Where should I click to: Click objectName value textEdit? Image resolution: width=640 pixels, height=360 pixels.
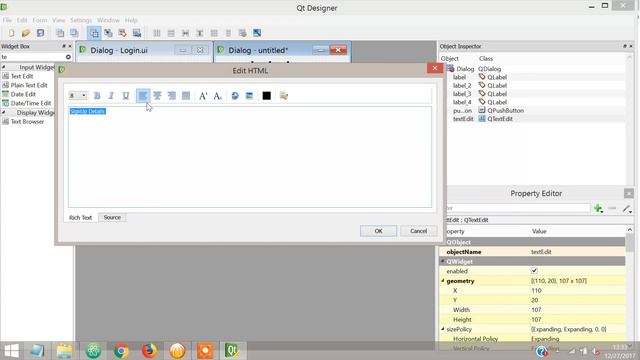[x=541, y=252]
